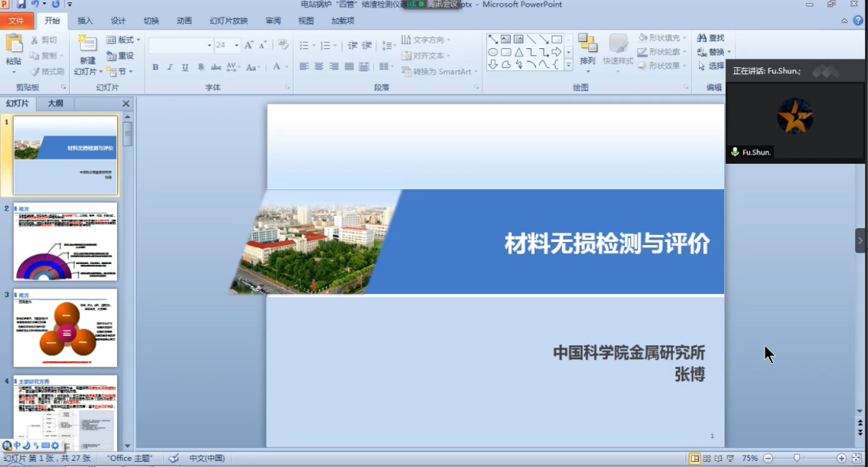Open the font size dropdown

(x=236, y=46)
